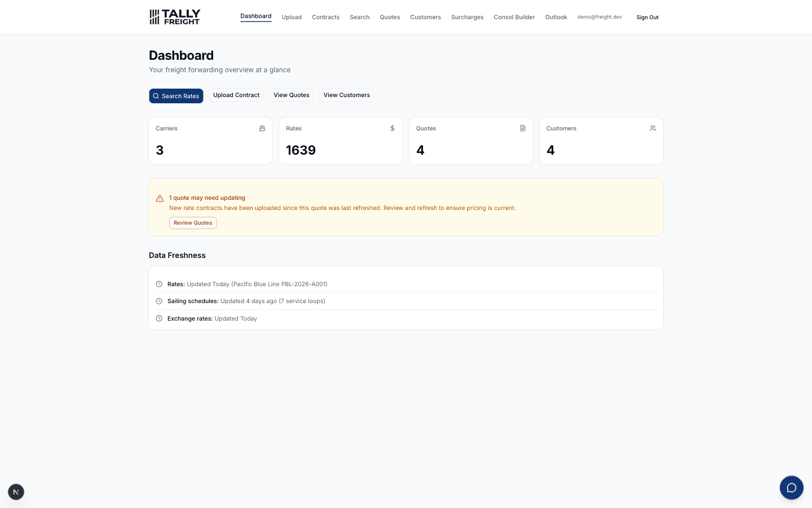Click the magnifier icon in Search Rates button

pyautogui.click(x=156, y=96)
